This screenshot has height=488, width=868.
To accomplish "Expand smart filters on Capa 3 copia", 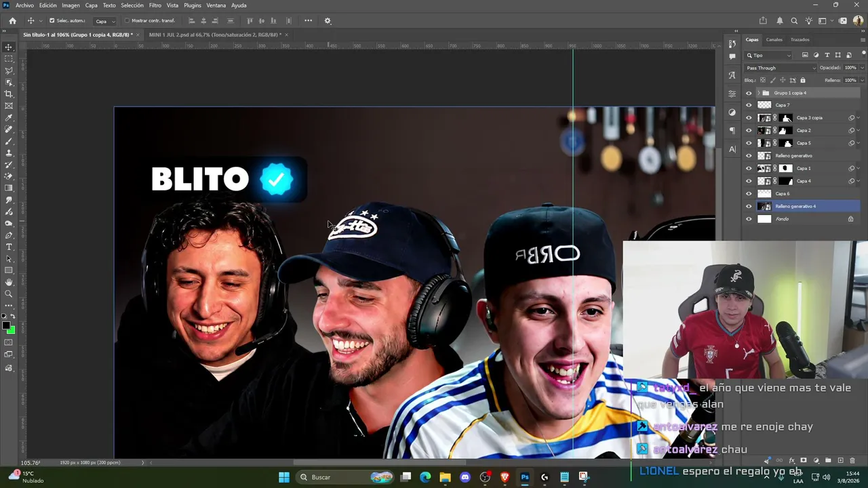I will tap(859, 118).
